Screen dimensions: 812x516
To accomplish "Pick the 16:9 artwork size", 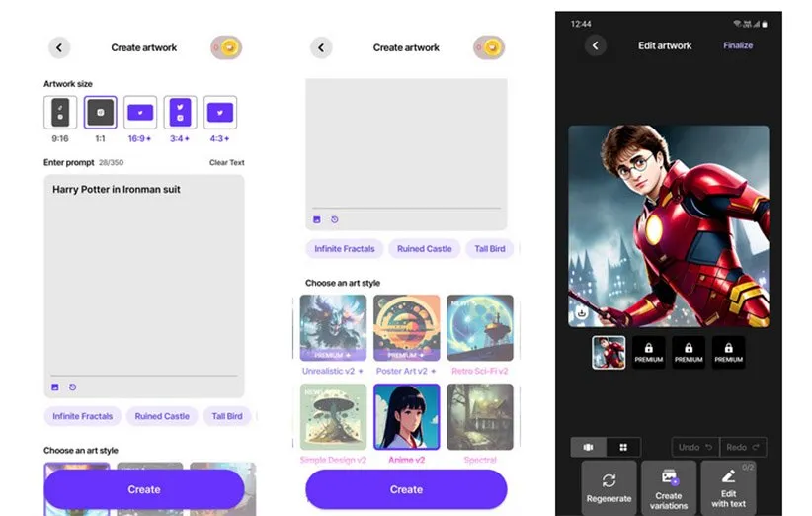I will pyautogui.click(x=140, y=113).
